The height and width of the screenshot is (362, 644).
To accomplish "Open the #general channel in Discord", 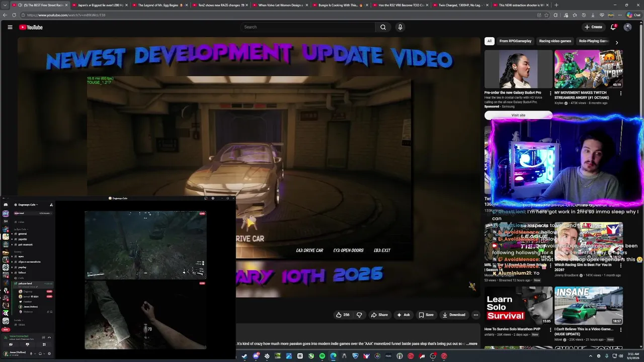I will 23,234.
